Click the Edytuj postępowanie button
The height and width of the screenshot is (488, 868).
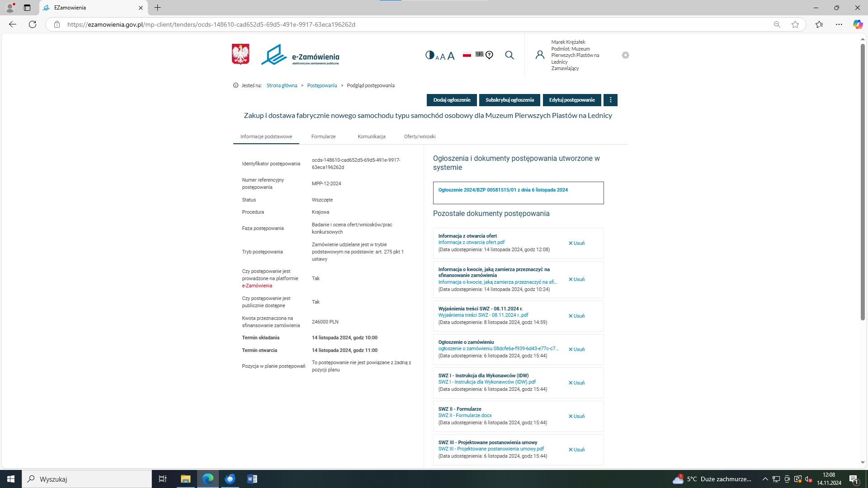[571, 100]
